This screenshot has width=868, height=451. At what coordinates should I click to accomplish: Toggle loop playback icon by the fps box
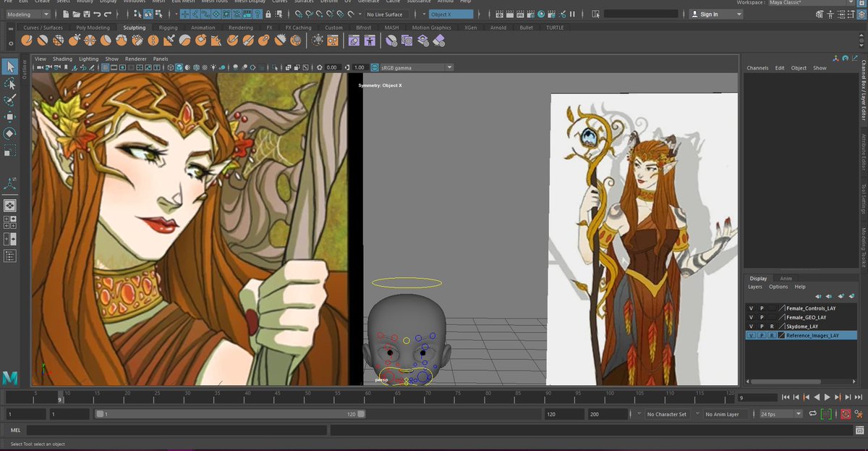[813, 414]
